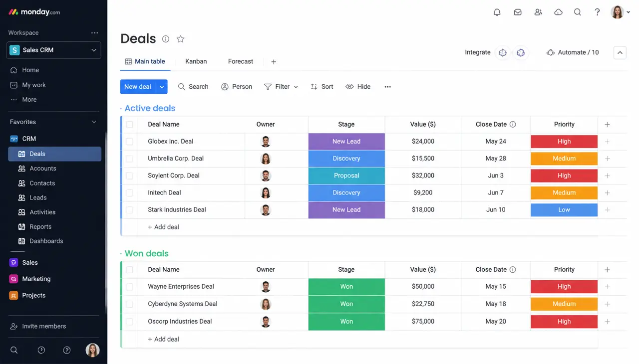
Task: Open the Sort options
Action: click(x=322, y=87)
